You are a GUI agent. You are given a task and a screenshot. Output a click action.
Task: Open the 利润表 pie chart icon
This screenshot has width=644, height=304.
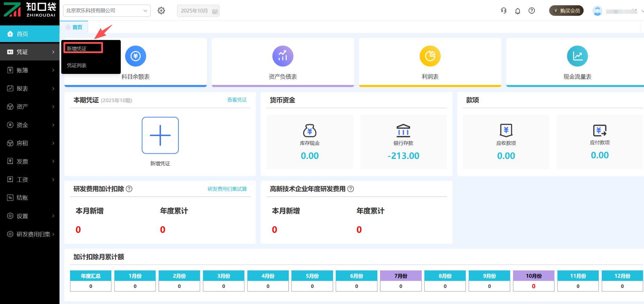[x=430, y=56]
